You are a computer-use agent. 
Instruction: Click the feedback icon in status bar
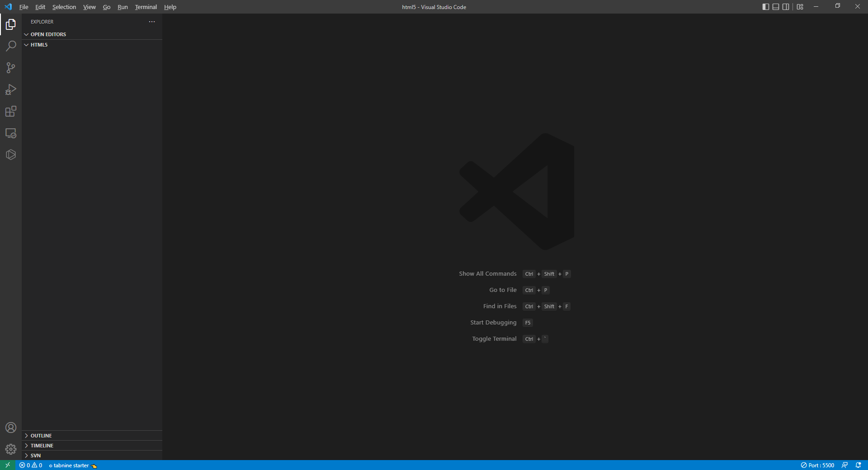pos(844,465)
